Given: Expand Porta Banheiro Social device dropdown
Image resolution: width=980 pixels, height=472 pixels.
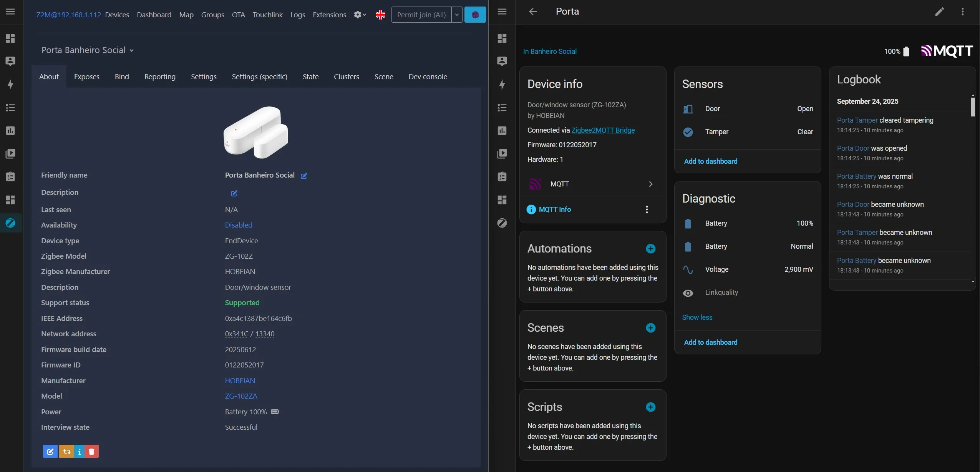Looking at the screenshot, I should click(x=131, y=50).
